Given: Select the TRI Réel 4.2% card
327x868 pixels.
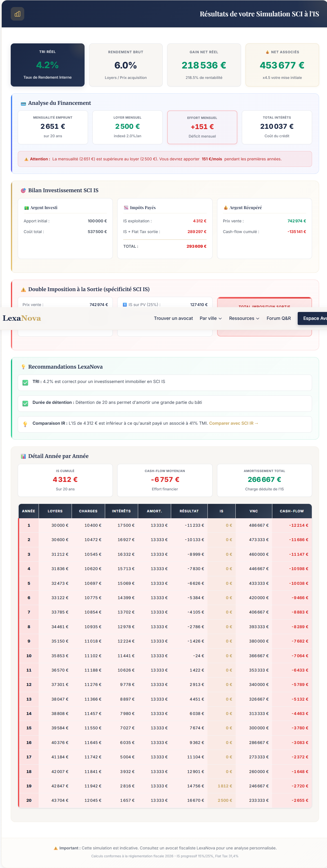Looking at the screenshot, I should pyautogui.click(x=48, y=65).
